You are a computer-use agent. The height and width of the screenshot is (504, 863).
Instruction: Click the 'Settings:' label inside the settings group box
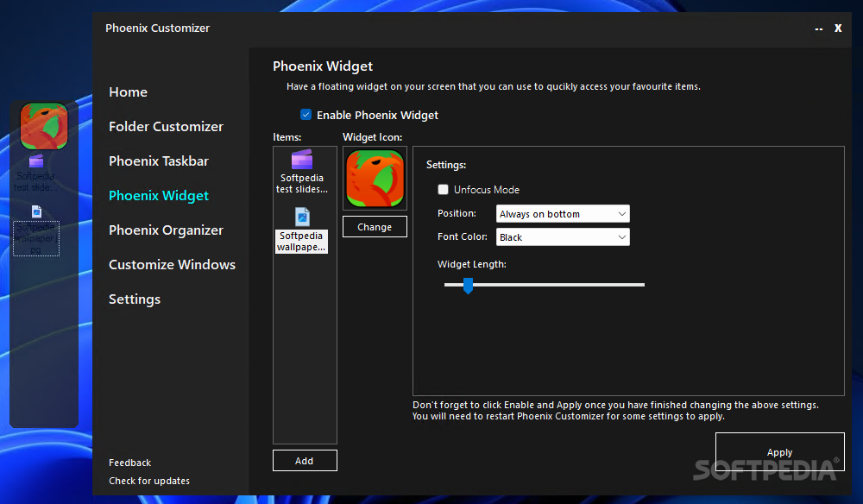(446, 165)
